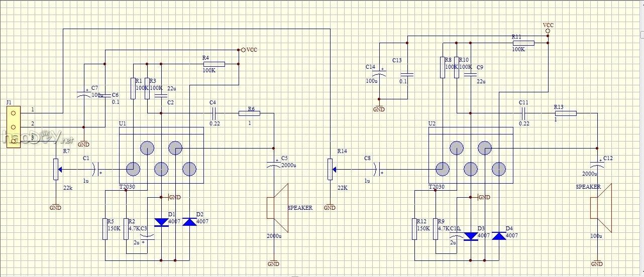Click the U2 amplifier chip body
Screen dimensions: 644x277
click(471, 156)
